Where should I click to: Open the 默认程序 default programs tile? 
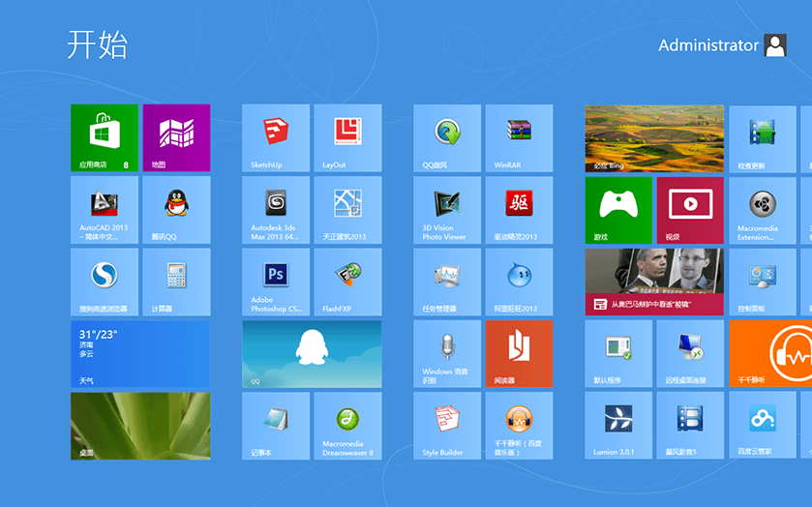tap(618, 353)
